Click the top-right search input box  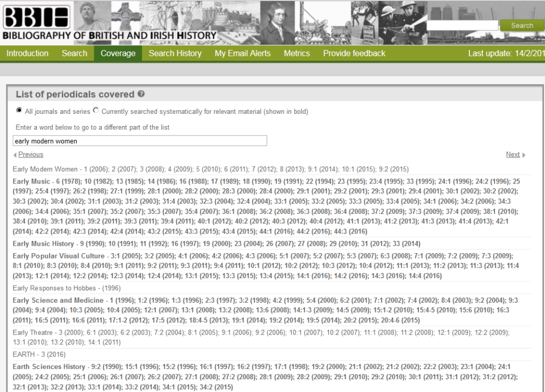coord(463,26)
